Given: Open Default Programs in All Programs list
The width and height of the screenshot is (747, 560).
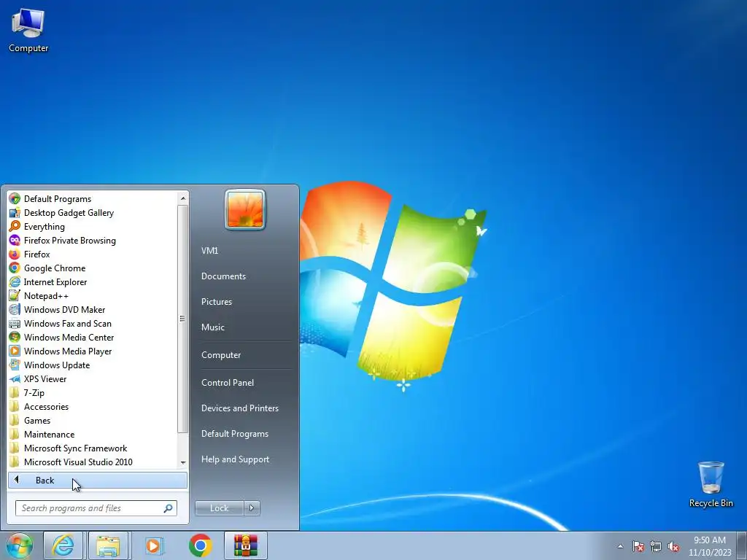Looking at the screenshot, I should point(57,198).
